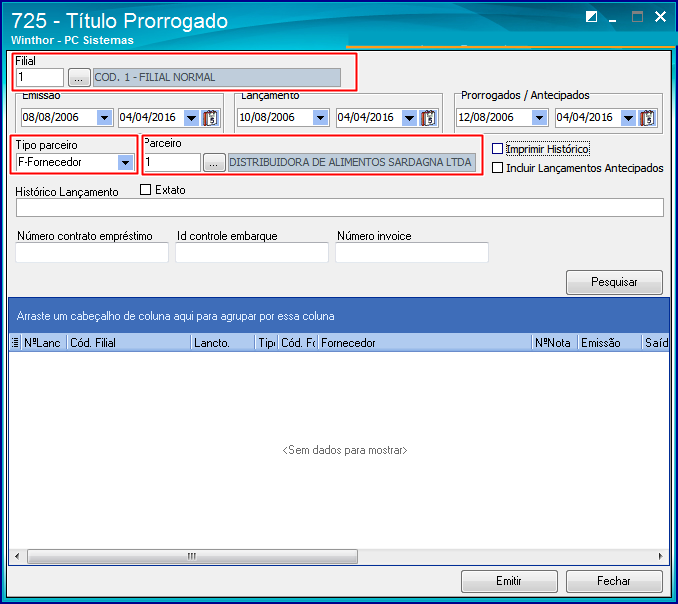The image size is (678, 604).
Task: Open Emissão start date 08/08/2006 dropdown
Action: 104,118
